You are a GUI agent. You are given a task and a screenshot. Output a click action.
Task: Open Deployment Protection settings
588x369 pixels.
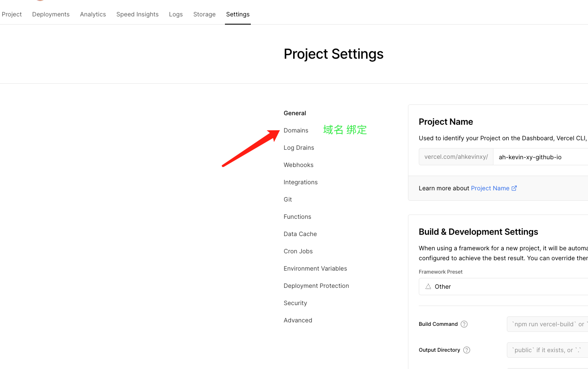pos(316,286)
